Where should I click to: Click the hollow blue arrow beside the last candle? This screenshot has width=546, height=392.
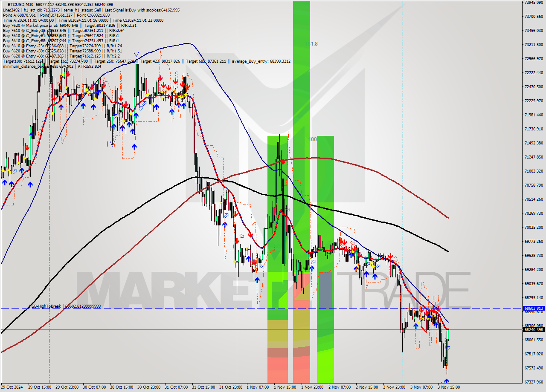point(448,348)
